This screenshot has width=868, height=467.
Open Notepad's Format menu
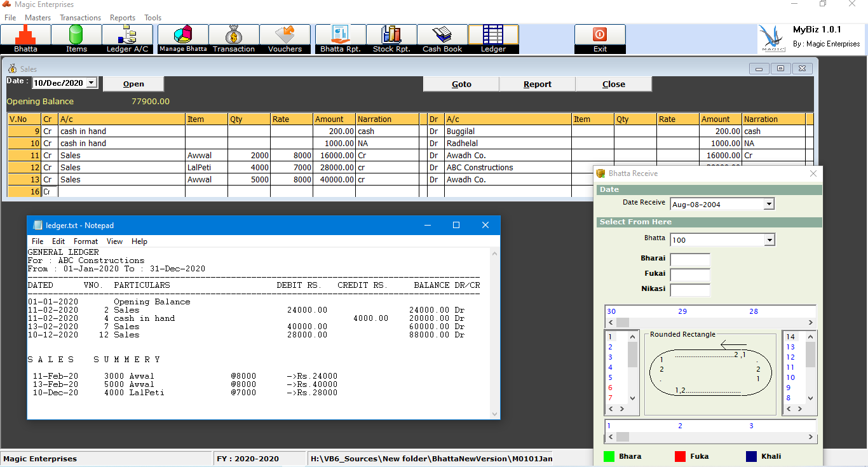pyautogui.click(x=86, y=241)
